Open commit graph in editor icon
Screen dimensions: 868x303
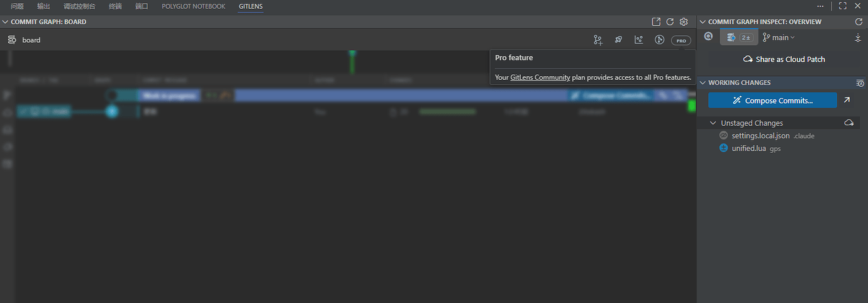click(x=656, y=21)
